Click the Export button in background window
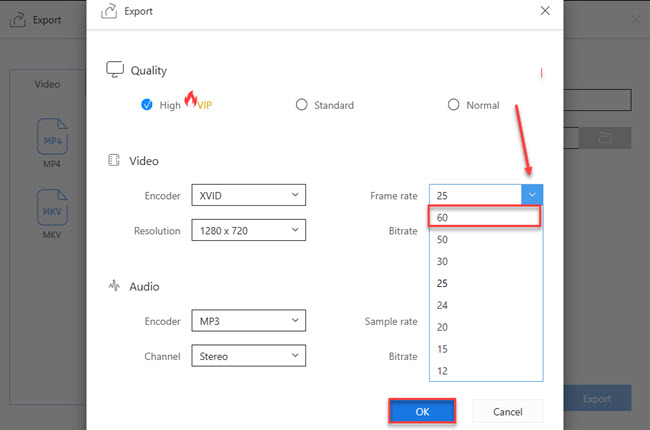The height and width of the screenshot is (430, 650). pos(597,398)
